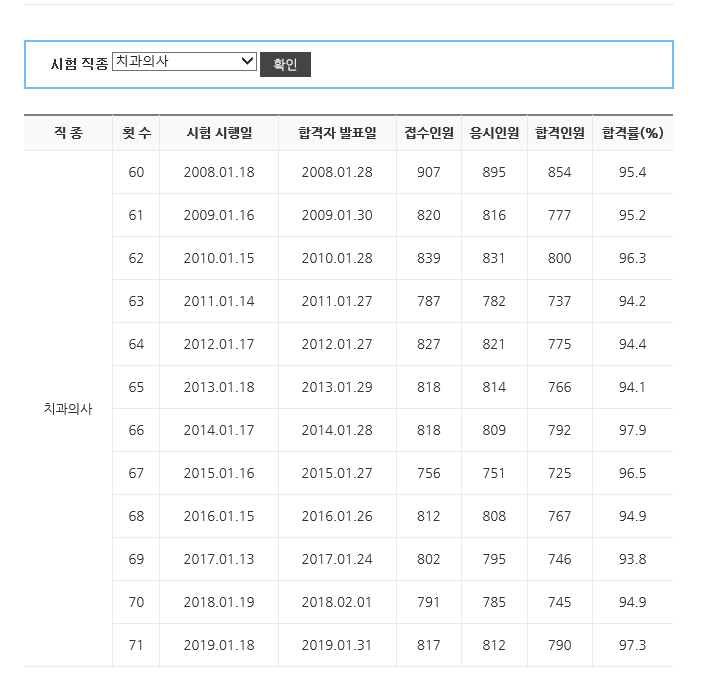The image size is (712, 673).
Task: Click pass rate 95.4 cell
Action: [x=633, y=172]
